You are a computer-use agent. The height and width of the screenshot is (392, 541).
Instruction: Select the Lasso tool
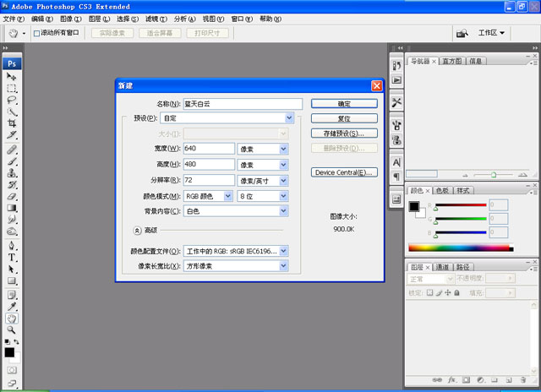click(12, 100)
